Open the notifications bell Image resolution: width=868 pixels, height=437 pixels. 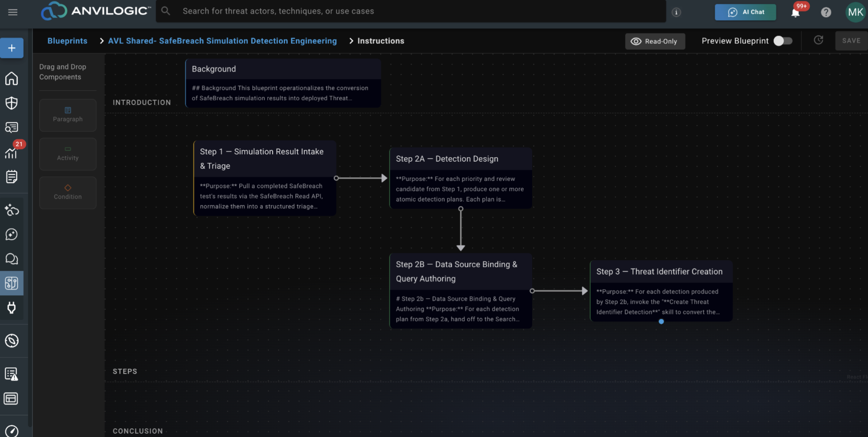795,12
